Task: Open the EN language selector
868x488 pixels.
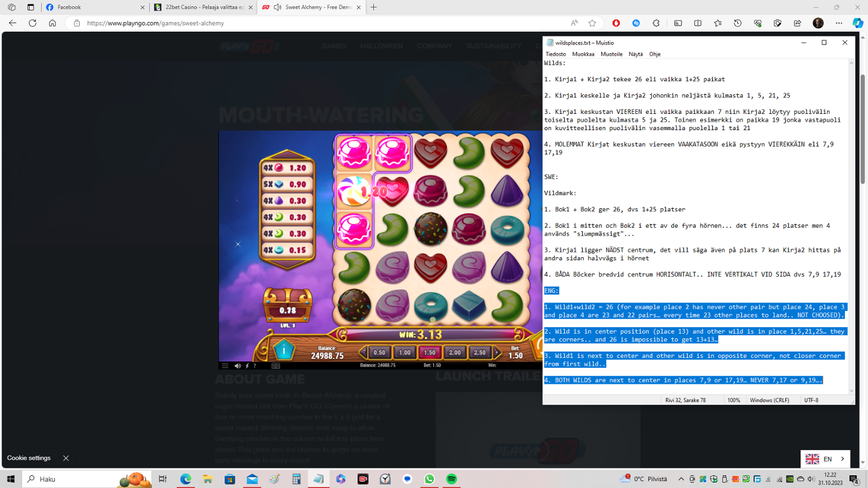Action: 825,459
